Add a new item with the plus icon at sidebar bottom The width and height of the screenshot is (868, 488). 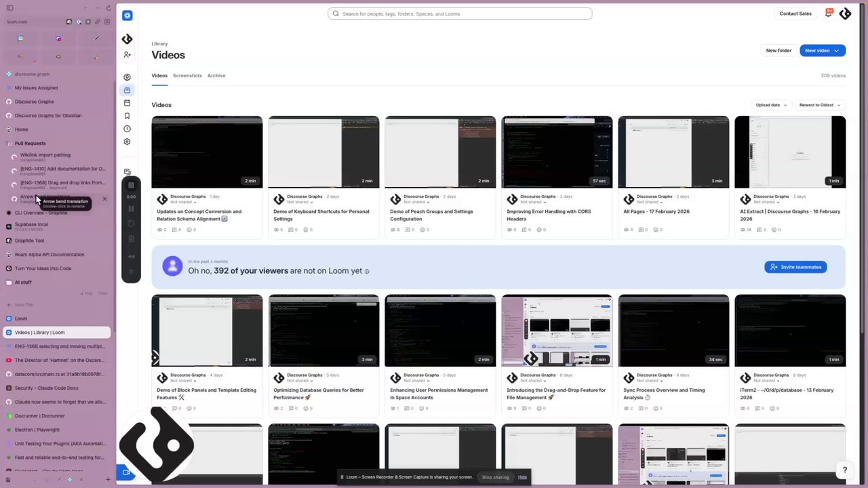coord(107,480)
